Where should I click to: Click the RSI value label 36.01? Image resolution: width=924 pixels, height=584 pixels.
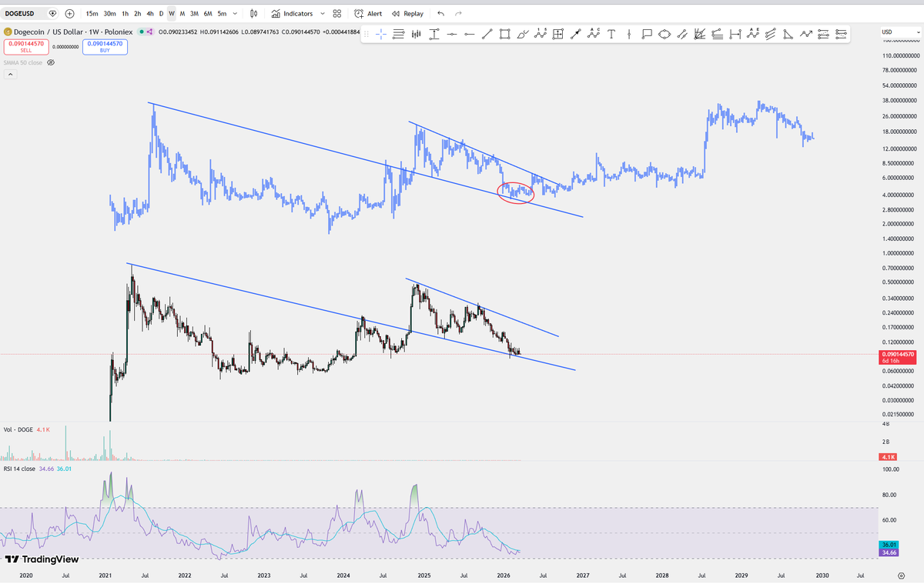(888, 545)
